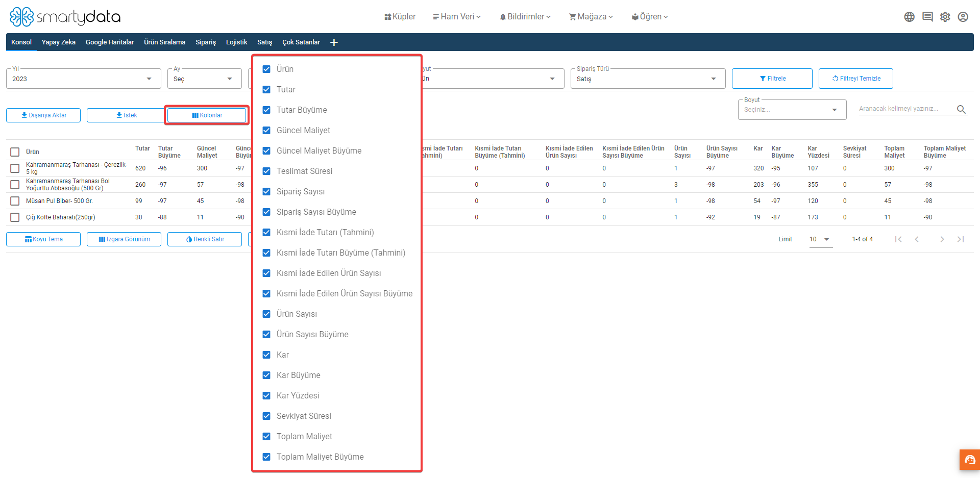This screenshot has width=980, height=478.
Task: Toggle Ürün Sayısı column checkbox
Action: 266,314
